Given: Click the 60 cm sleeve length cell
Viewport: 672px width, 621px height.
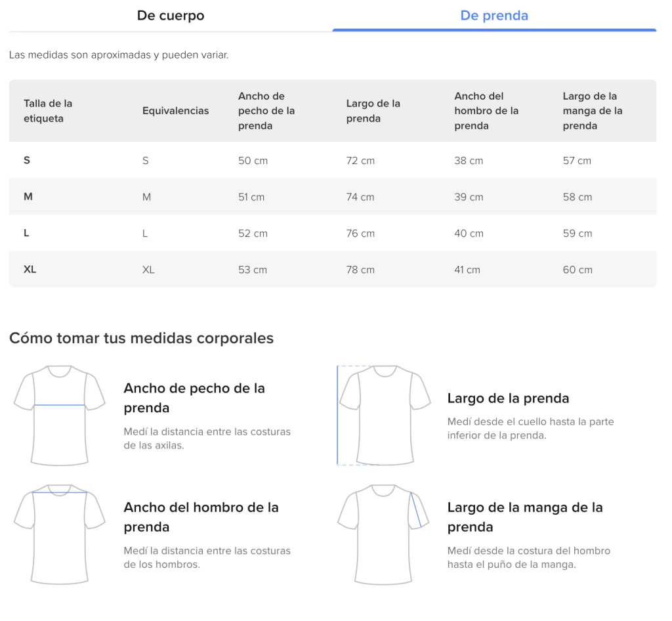Looking at the screenshot, I should click(577, 270).
